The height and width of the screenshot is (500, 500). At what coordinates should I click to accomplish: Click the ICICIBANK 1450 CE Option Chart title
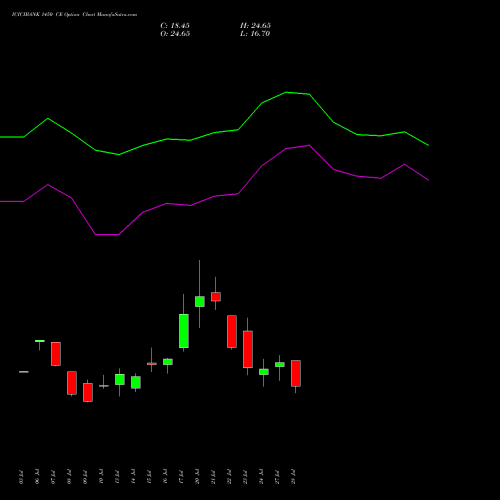click(x=74, y=15)
